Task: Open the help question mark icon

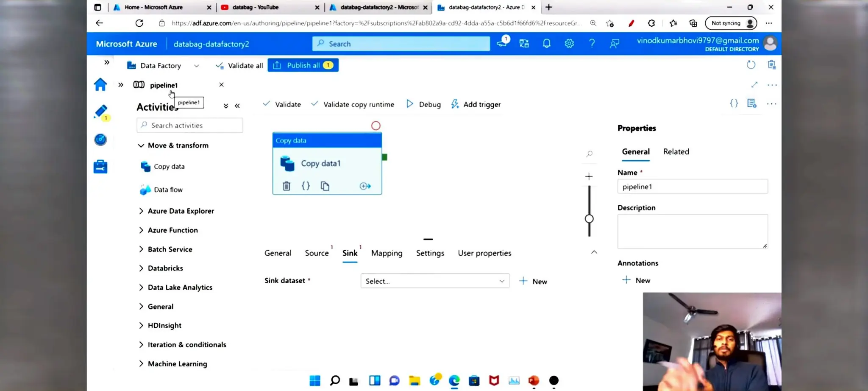Action: (x=592, y=43)
